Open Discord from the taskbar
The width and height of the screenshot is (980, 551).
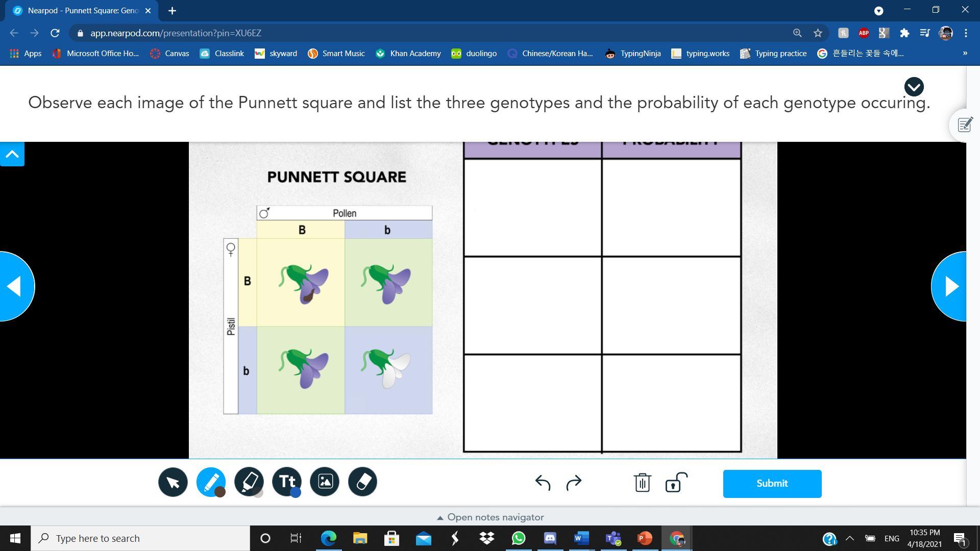[x=550, y=538]
